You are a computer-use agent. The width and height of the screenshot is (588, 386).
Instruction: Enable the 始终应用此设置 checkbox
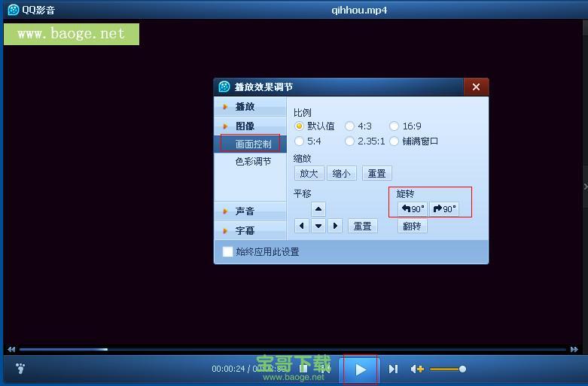point(227,252)
